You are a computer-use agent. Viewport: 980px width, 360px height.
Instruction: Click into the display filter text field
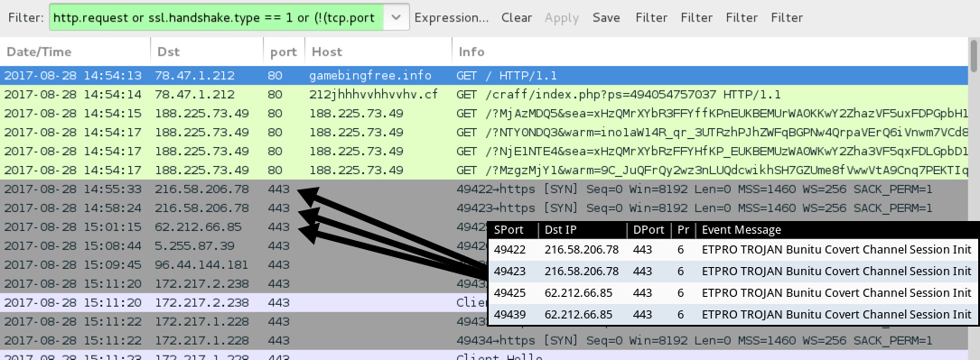(x=216, y=17)
